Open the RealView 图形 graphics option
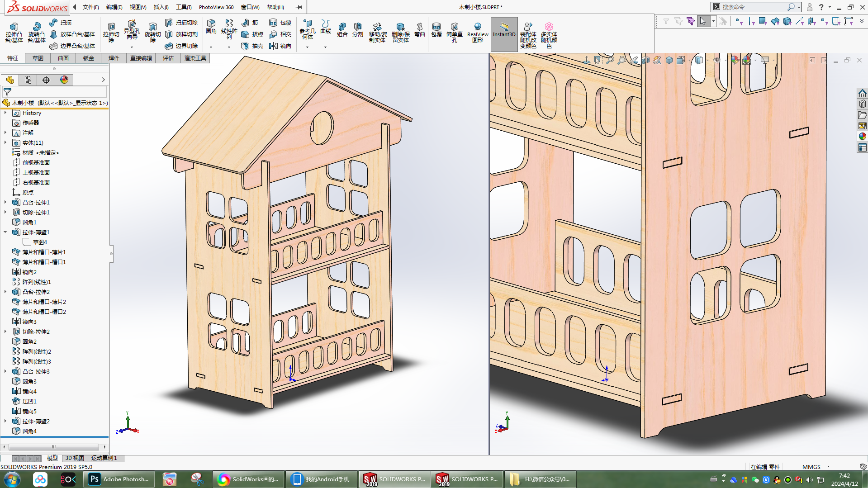The height and width of the screenshot is (488, 868). [478, 33]
